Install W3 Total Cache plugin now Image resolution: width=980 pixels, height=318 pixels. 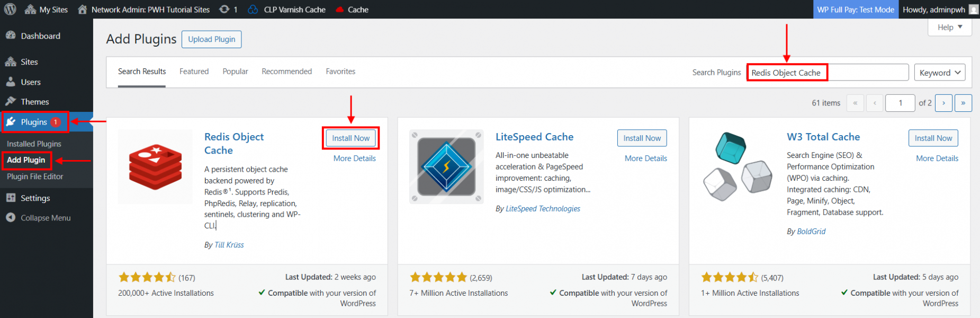(933, 138)
